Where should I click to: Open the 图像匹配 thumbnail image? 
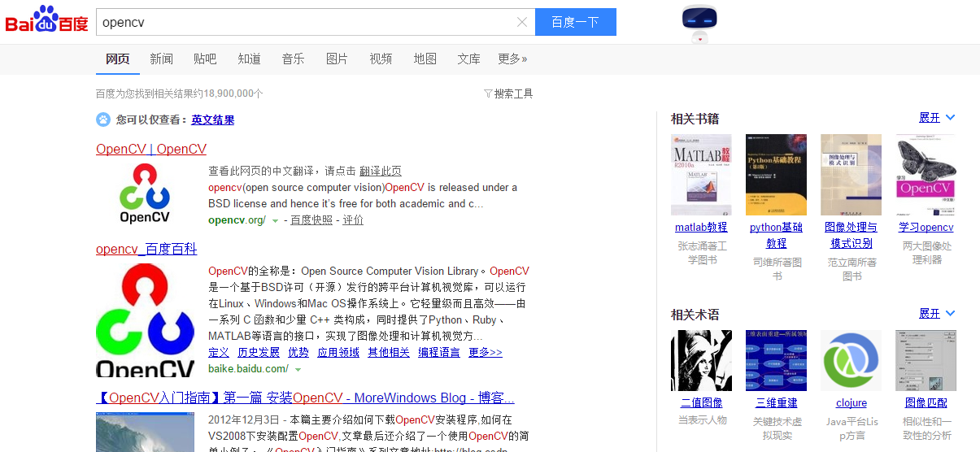click(x=926, y=360)
